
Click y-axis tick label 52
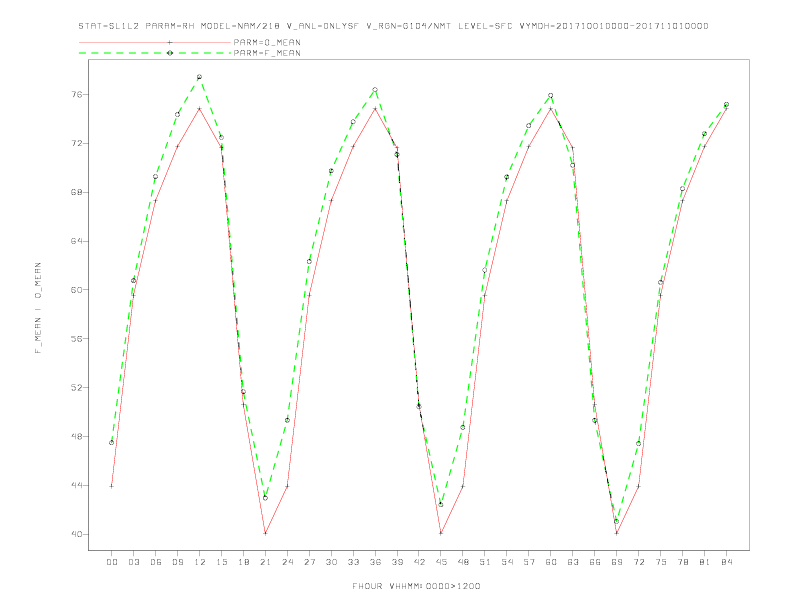77,388
